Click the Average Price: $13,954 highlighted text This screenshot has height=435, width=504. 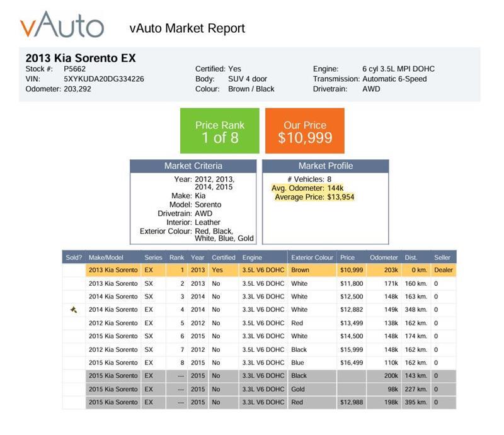314,197
